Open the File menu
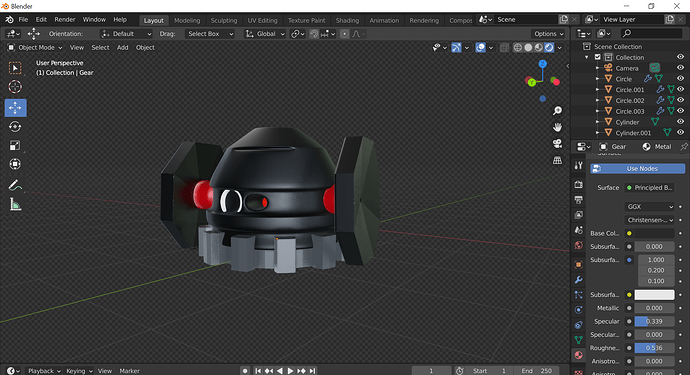The image size is (690, 375). click(23, 20)
